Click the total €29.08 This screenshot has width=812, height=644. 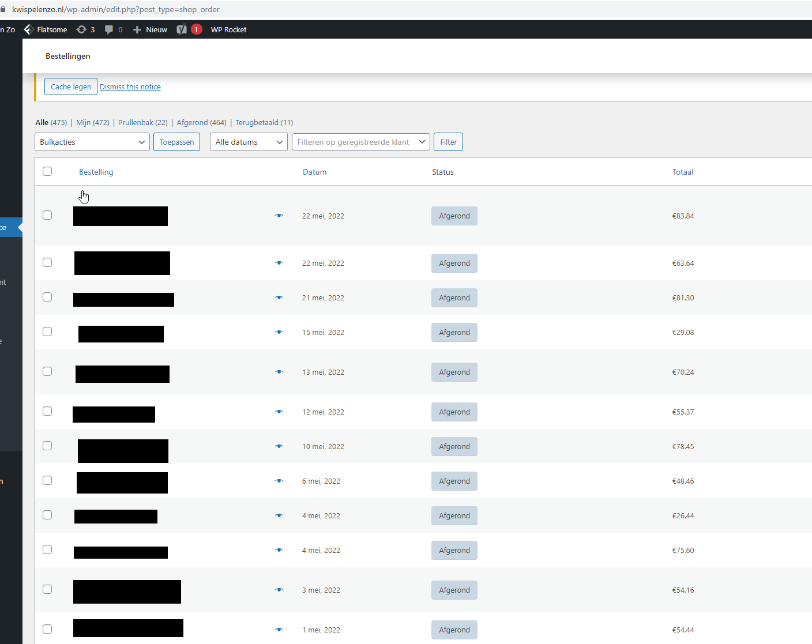(683, 332)
